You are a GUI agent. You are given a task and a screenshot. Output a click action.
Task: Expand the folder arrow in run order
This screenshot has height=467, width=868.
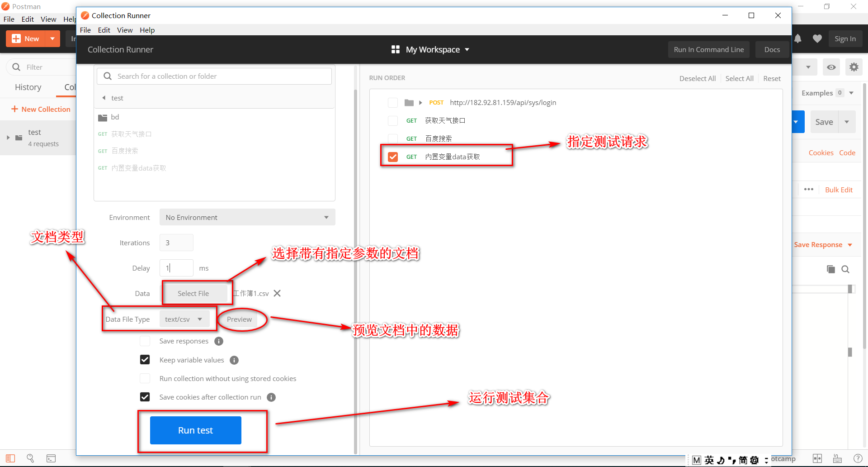point(420,103)
